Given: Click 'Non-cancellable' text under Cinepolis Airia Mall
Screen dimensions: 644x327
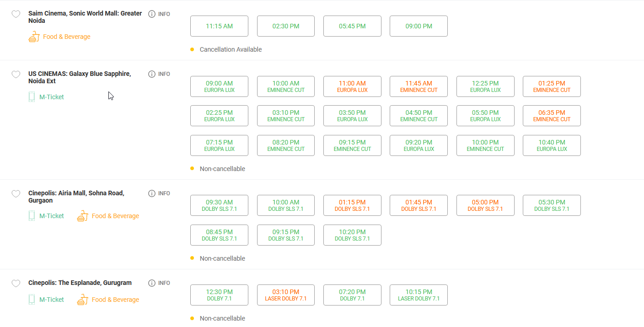Looking at the screenshot, I should click(222, 258).
